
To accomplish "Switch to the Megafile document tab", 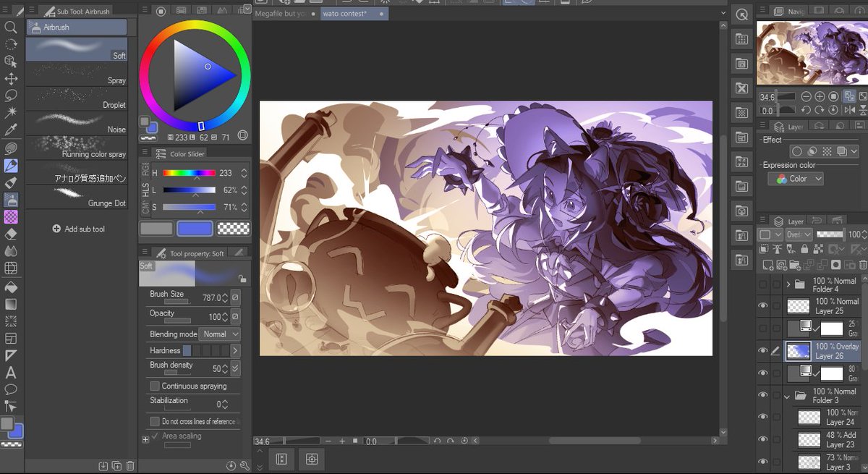I will click(x=281, y=14).
